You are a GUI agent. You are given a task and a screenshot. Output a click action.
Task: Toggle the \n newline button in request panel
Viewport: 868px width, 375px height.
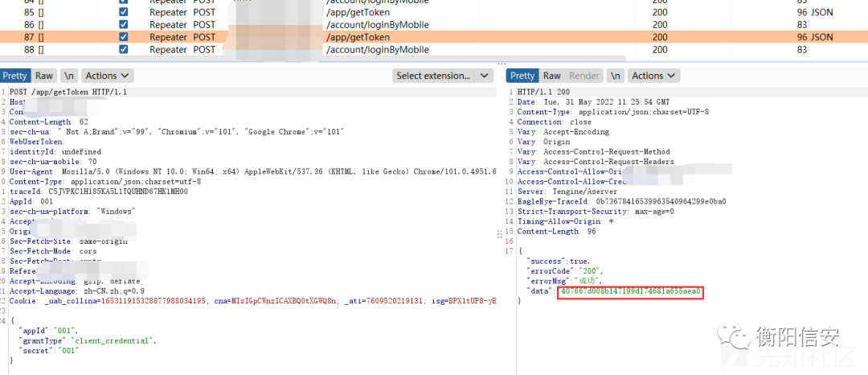[x=70, y=76]
